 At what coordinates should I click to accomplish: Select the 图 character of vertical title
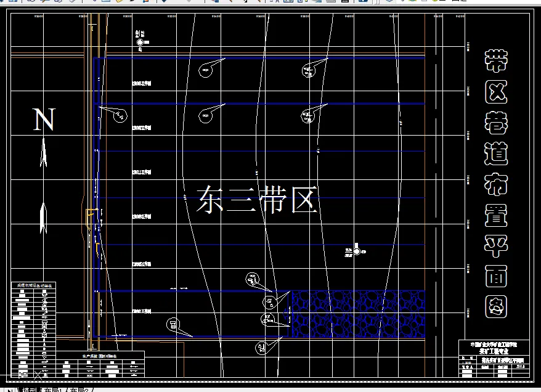[496, 307]
